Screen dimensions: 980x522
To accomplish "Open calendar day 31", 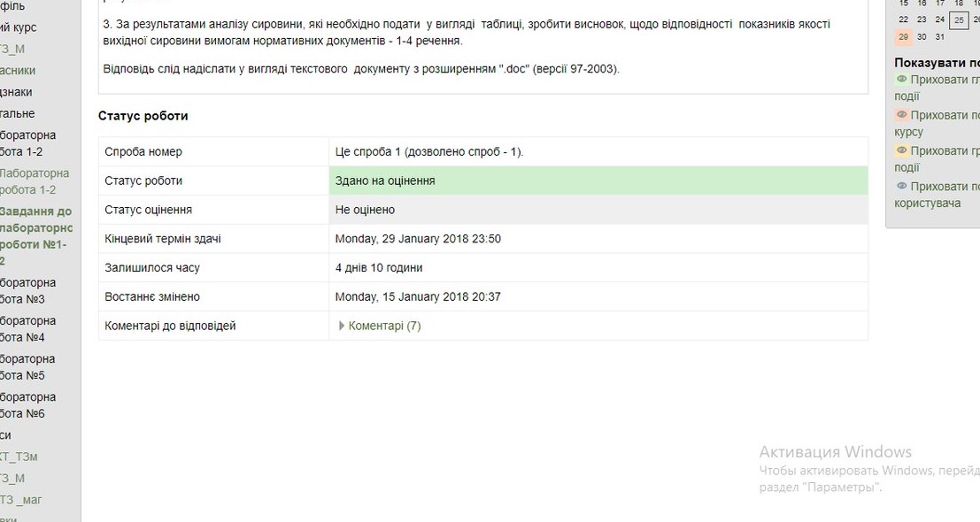I will [940, 37].
